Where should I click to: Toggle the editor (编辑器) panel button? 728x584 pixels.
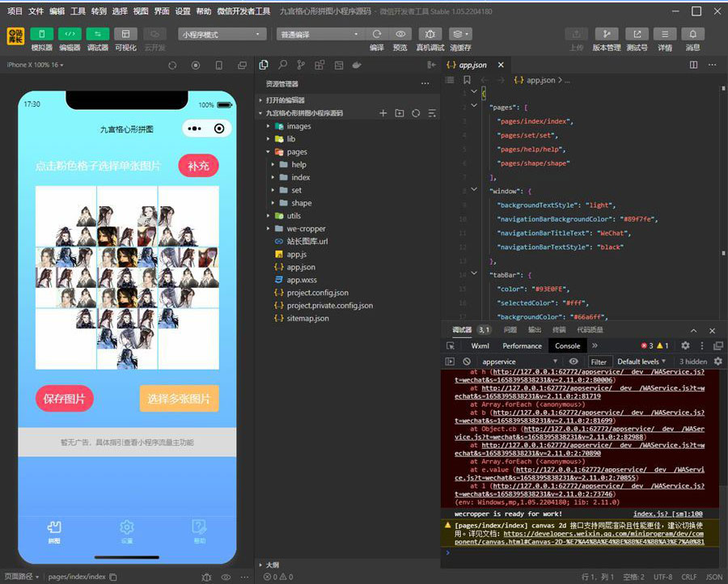(70, 34)
